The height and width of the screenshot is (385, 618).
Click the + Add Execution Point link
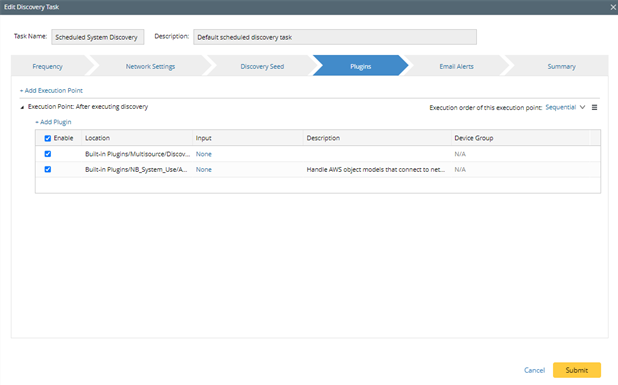coord(51,91)
